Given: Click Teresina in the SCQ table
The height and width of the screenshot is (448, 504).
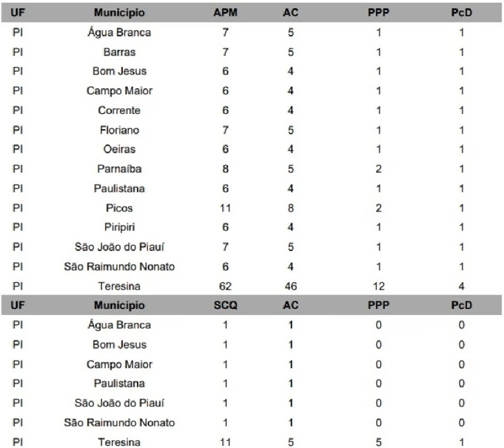Looking at the screenshot, I should [119, 442].
